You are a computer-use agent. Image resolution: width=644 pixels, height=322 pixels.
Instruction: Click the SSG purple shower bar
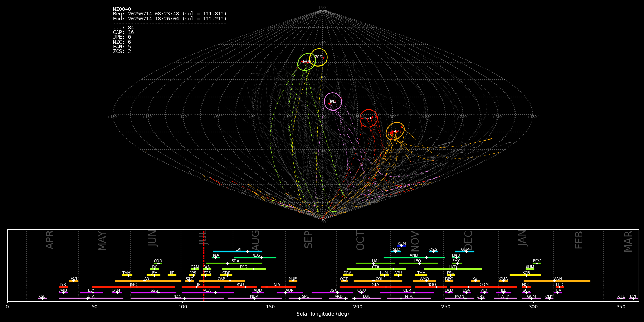153,293
